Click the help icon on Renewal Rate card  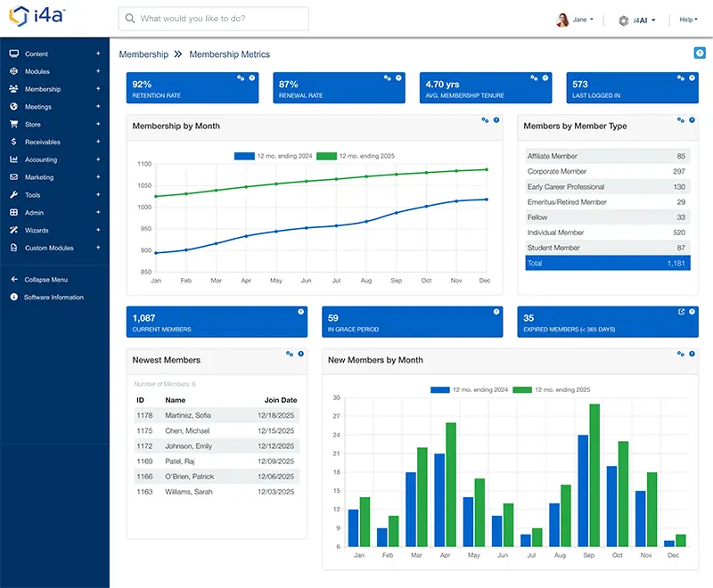[397, 78]
